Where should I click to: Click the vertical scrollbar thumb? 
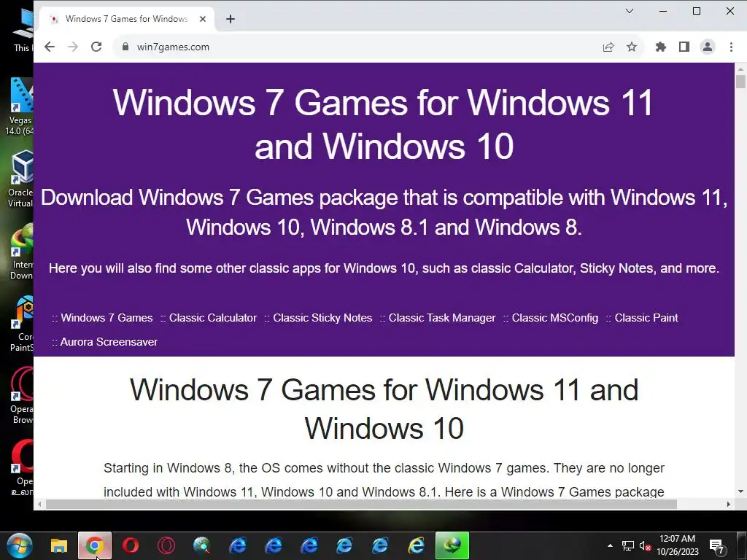coord(740,82)
